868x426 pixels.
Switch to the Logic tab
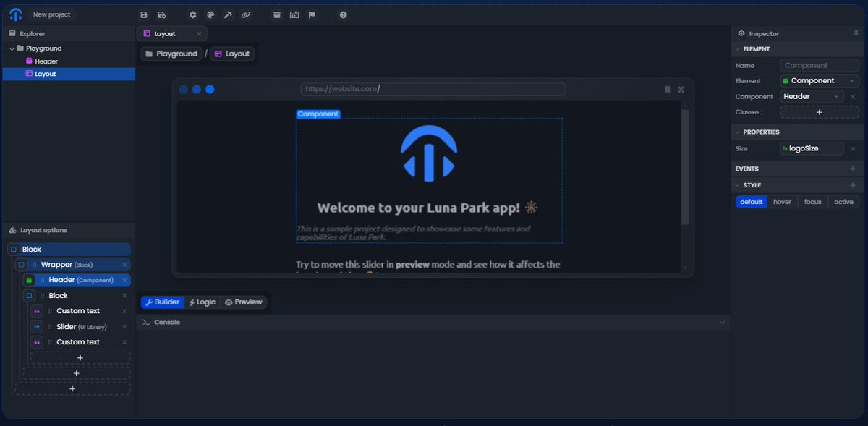[x=202, y=302]
